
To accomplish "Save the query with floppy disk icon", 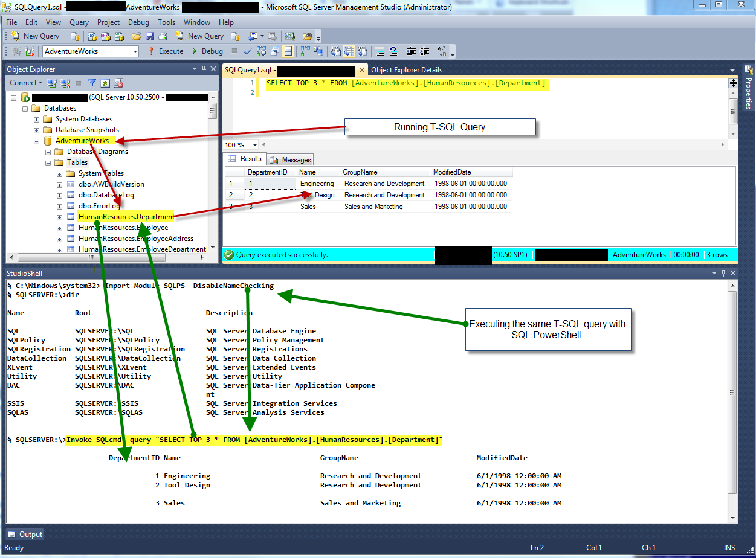I will [150, 36].
